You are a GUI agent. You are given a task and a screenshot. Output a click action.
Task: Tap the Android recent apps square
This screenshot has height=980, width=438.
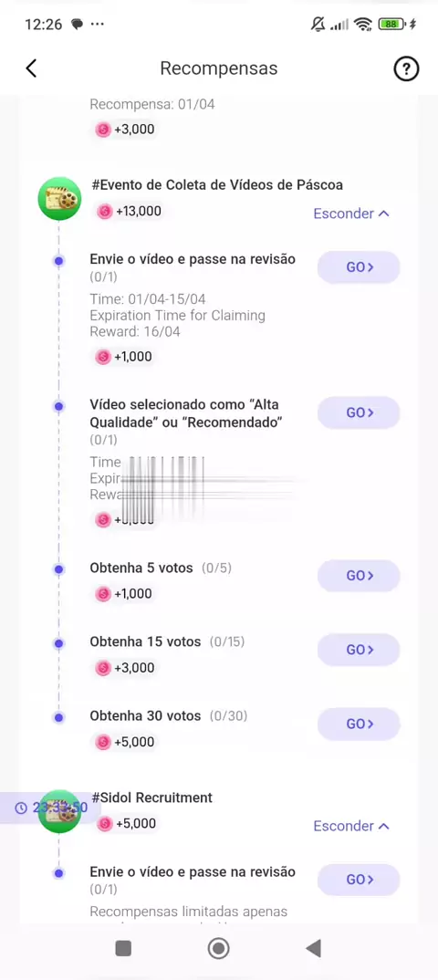(x=123, y=948)
